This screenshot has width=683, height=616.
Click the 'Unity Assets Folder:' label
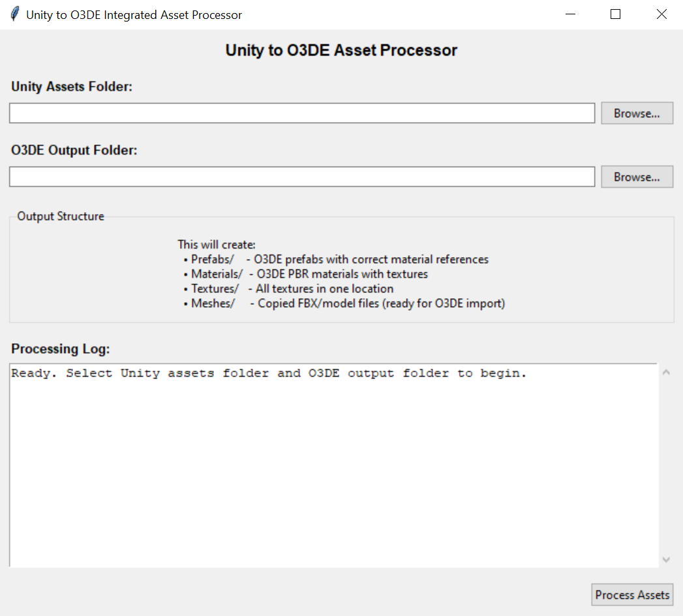72,87
